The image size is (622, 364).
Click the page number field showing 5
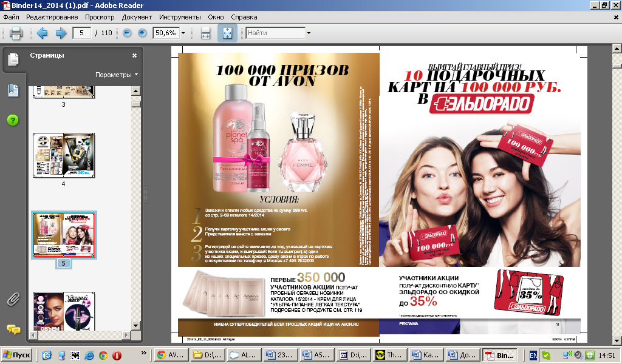(x=82, y=33)
